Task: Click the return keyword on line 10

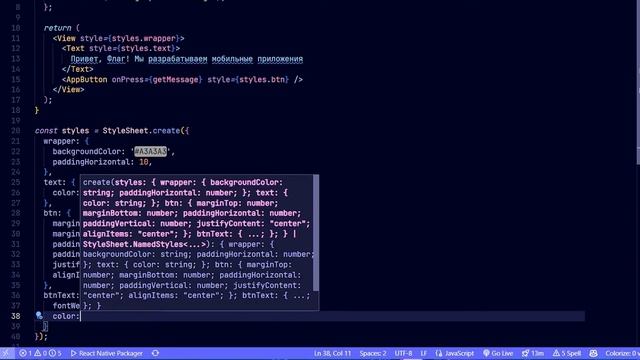Action: tap(57, 28)
